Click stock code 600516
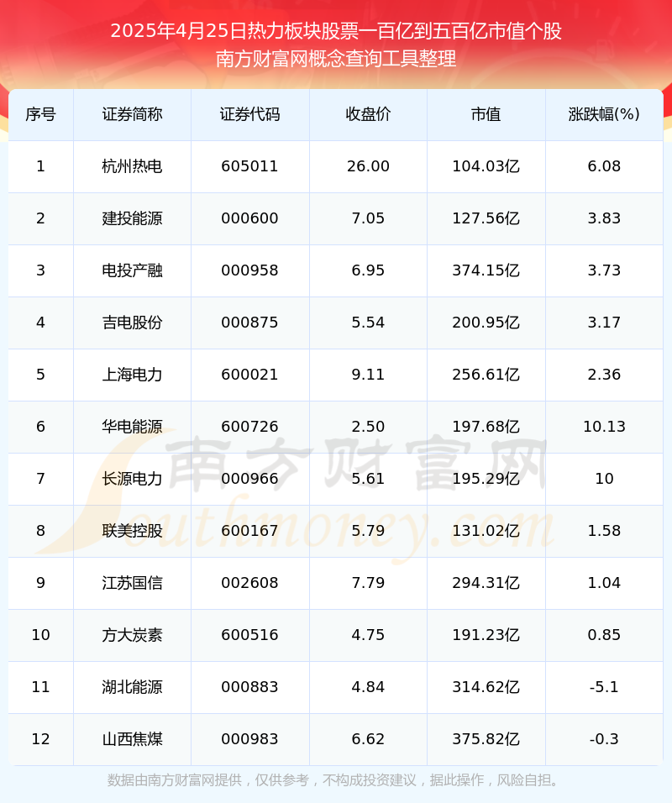Image resolution: width=672 pixels, height=803 pixels. pyautogui.click(x=250, y=635)
